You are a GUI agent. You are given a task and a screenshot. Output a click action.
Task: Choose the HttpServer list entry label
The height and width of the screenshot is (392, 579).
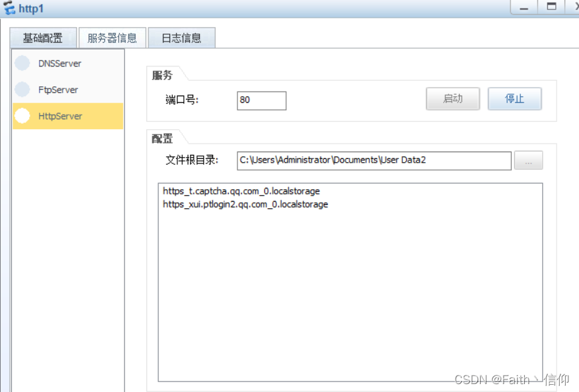click(60, 116)
